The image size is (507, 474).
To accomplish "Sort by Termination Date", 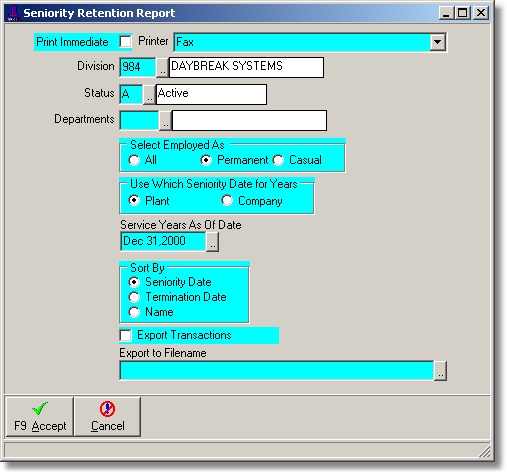I will click(134, 297).
